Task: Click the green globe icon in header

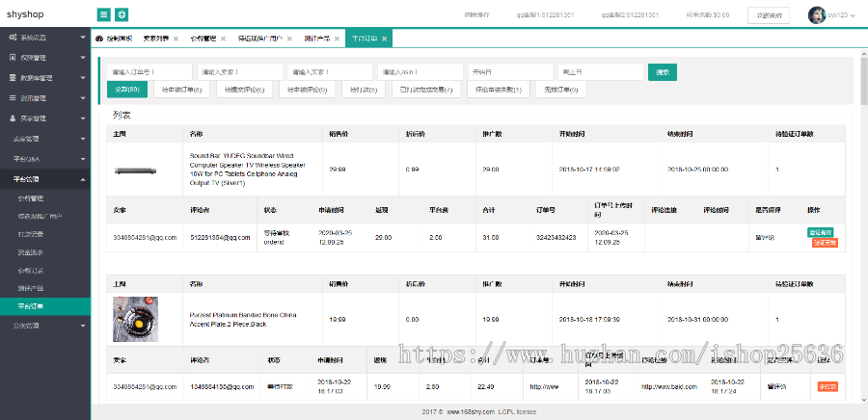Action: point(122,14)
